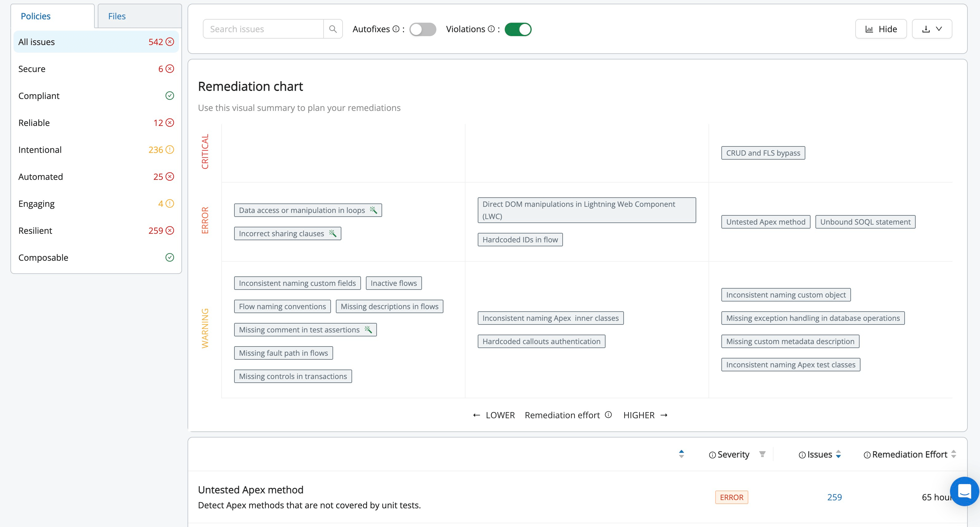Click the Autofixes info icon
The image size is (980, 527).
coord(396,29)
